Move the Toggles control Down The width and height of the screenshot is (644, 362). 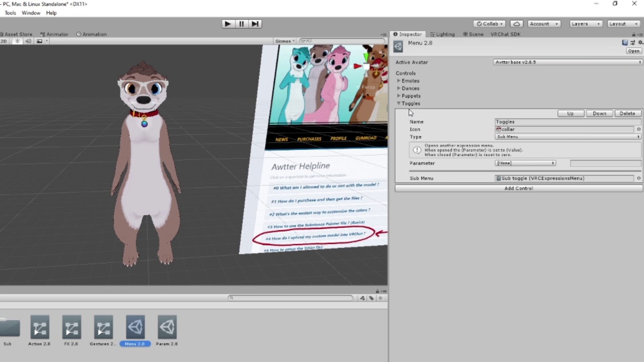pyautogui.click(x=599, y=114)
